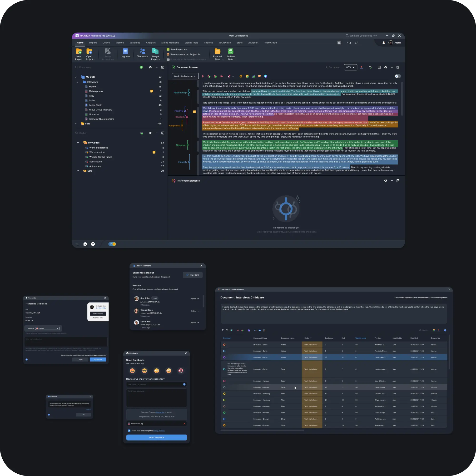
Task: Open the Archive Data tool
Action: point(230,51)
